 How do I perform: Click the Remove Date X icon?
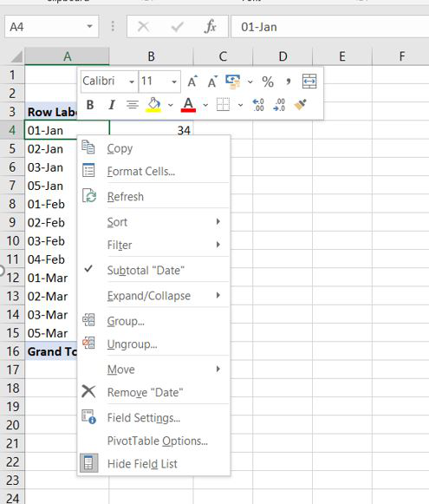(88, 391)
